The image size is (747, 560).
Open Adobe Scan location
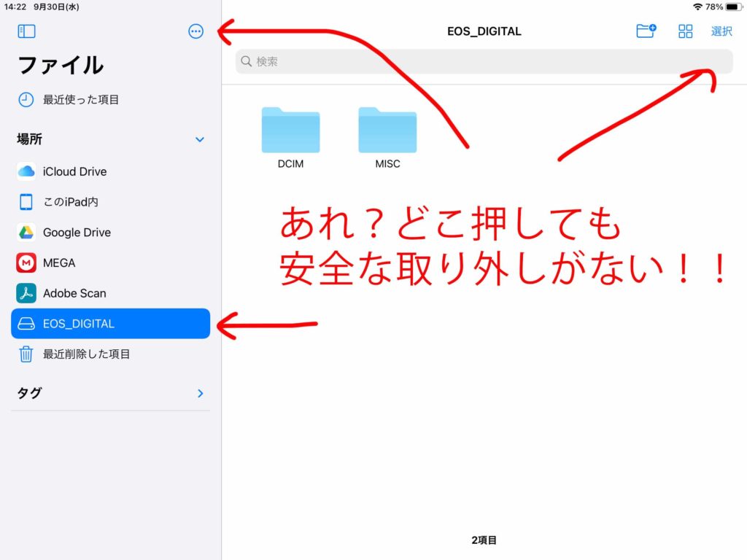coord(111,293)
